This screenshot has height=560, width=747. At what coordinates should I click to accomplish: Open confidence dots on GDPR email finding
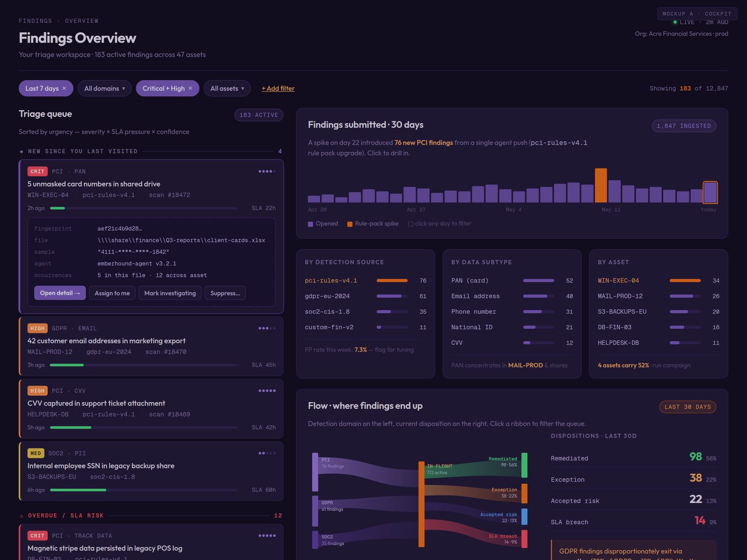(267, 328)
